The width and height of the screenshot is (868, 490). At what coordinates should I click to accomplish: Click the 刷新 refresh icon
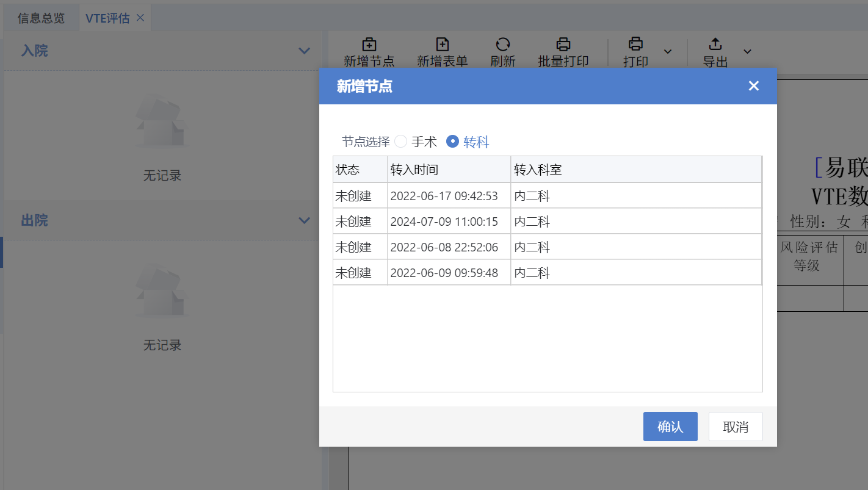(502, 45)
